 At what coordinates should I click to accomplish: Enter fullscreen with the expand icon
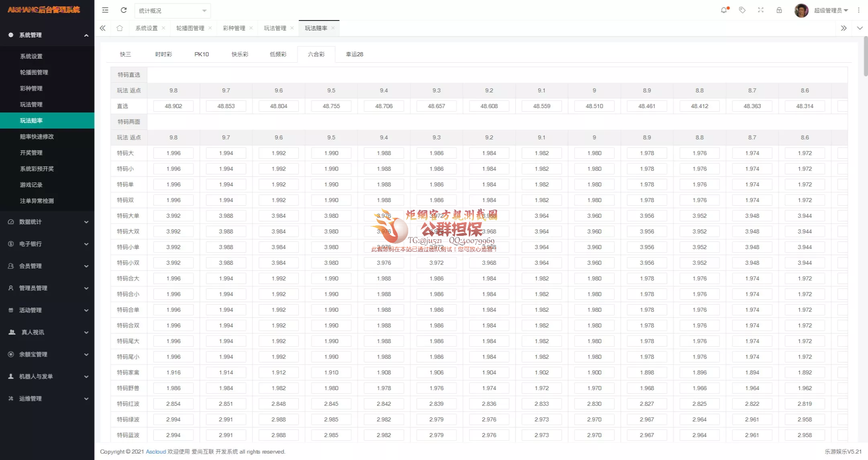(x=761, y=10)
